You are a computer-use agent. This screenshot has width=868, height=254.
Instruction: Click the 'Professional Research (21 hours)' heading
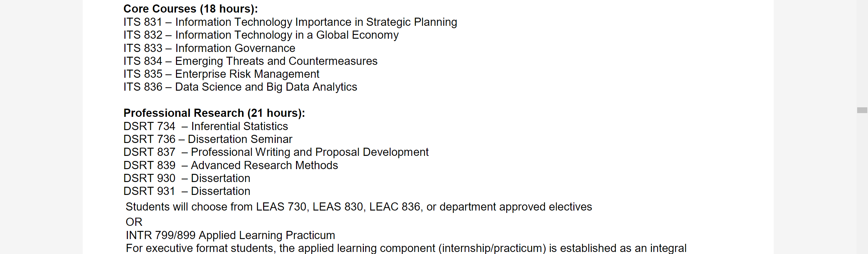pyautogui.click(x=214, y=113)
